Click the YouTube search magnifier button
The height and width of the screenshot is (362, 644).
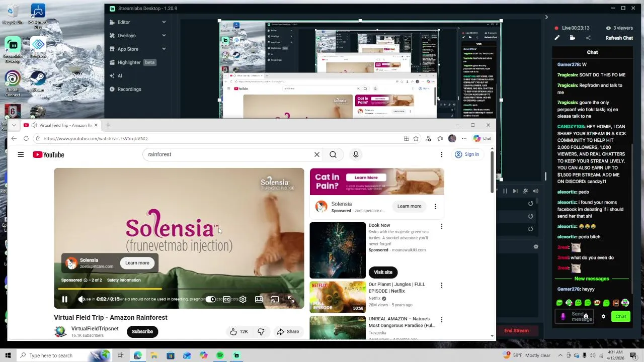point(333,154)
